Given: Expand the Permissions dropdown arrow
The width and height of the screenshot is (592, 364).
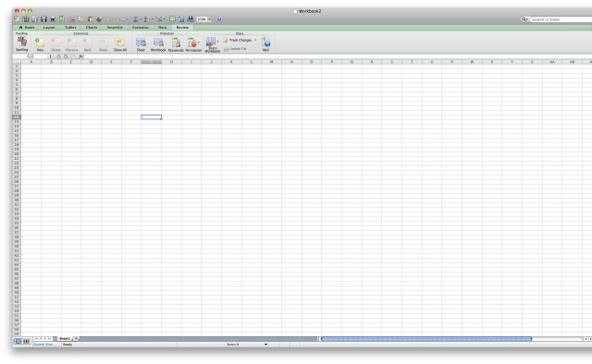Looking at the screenshot, I should coord(199,42).
